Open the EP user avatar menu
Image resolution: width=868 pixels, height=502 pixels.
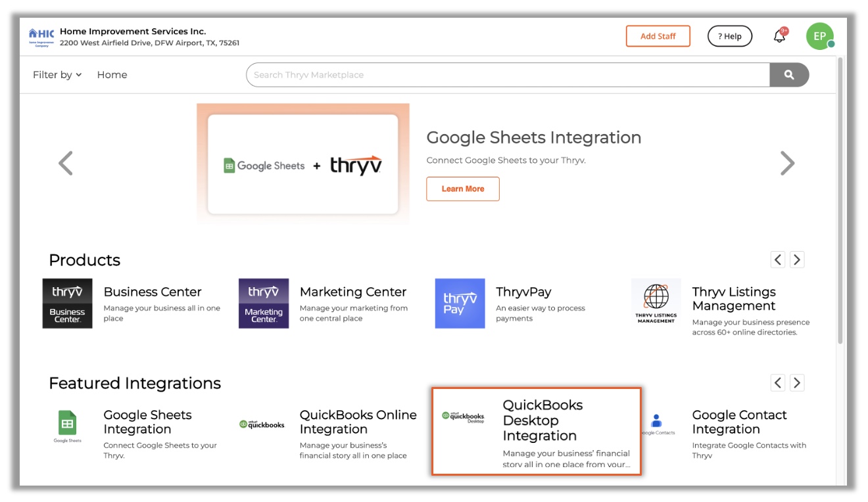819,36
